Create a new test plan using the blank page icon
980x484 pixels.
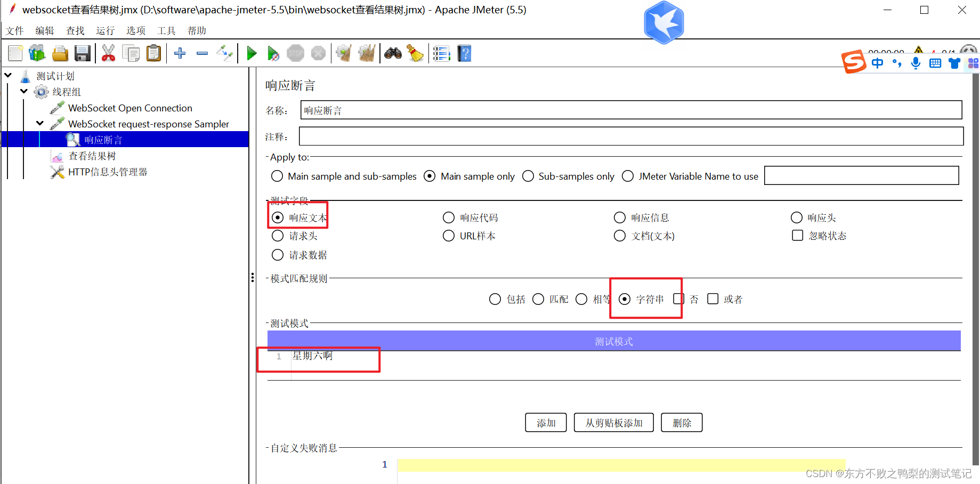click(15, 53)
